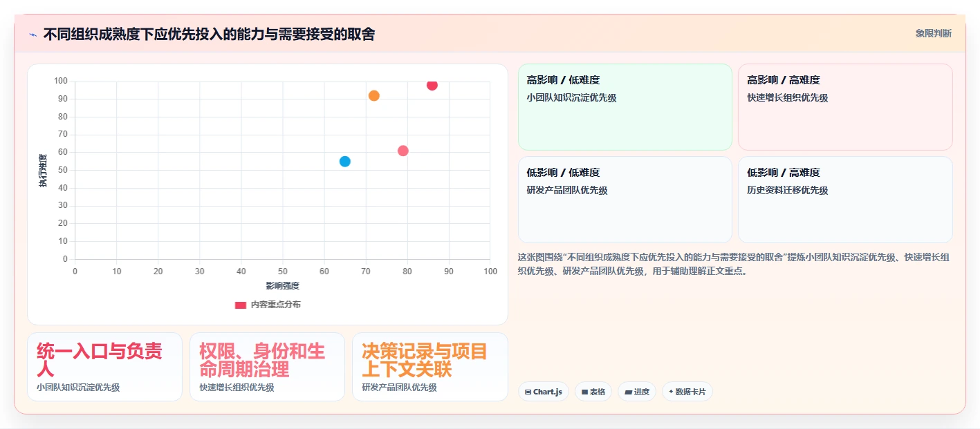Click the 数据卡片 tag chip

point(687,392)
